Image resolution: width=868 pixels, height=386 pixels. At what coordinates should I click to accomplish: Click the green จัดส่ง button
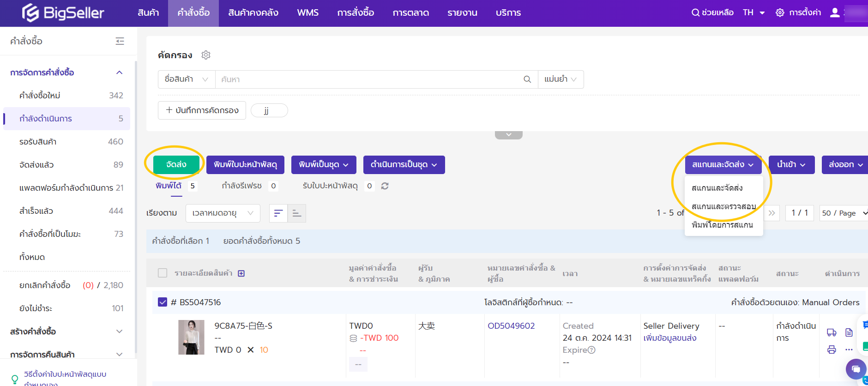(x=176, y=164)
